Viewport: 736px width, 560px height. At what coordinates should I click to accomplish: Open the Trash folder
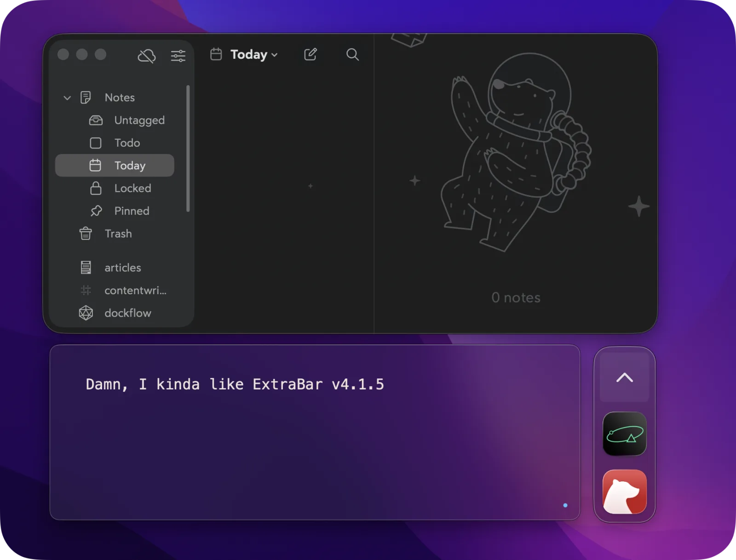click(x=115, y=234)
